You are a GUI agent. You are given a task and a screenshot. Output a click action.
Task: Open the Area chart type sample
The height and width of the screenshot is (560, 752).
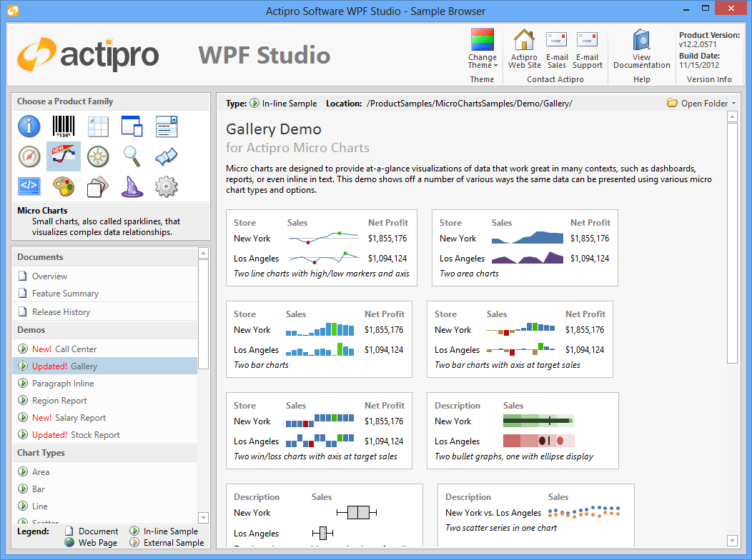pos(104,472)
